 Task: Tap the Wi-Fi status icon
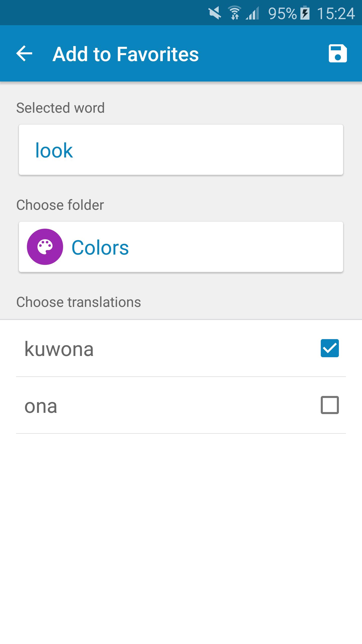pyautogui.click(x=235, y=13)
